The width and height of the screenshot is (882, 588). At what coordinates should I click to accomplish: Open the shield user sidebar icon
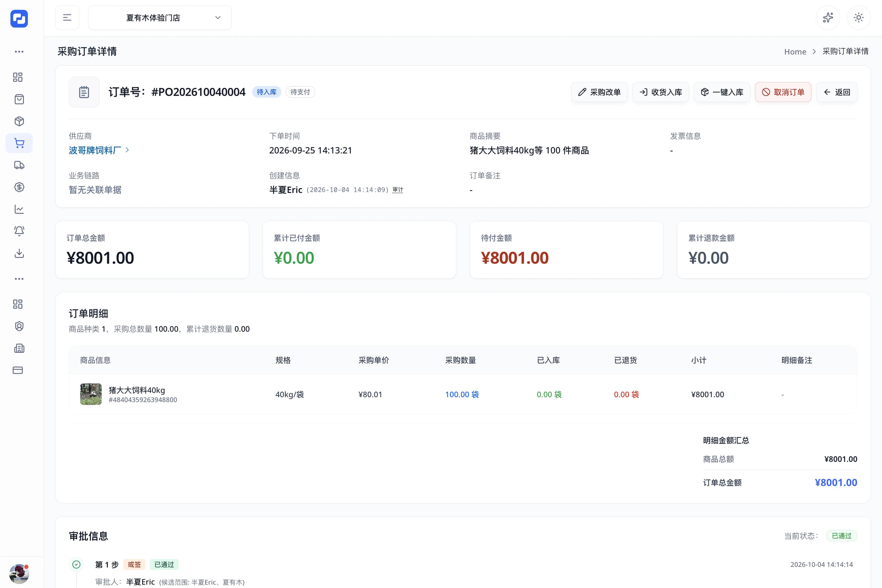(x=19, y=326)
